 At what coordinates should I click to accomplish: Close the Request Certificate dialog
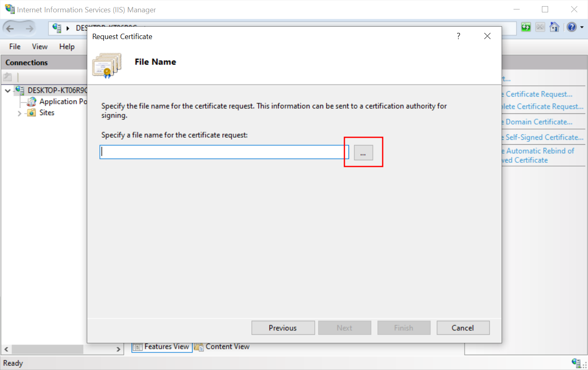pyautogui.click(x=487, y=36)
